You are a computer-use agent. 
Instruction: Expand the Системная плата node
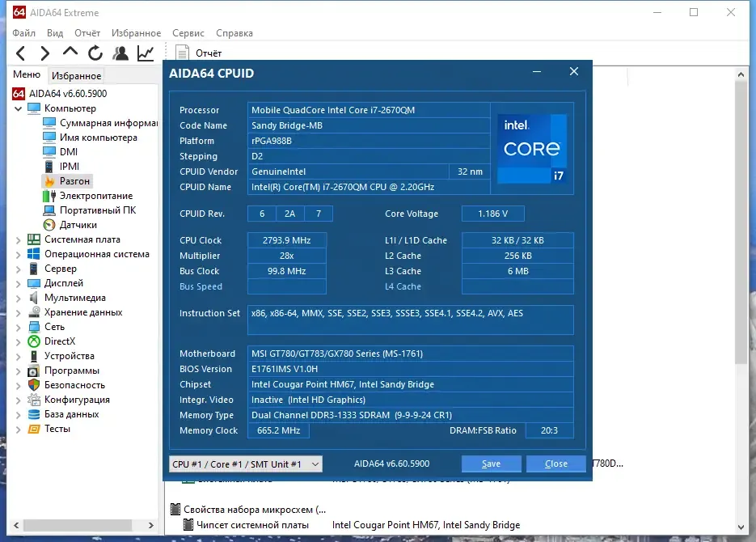pos(19,239)
